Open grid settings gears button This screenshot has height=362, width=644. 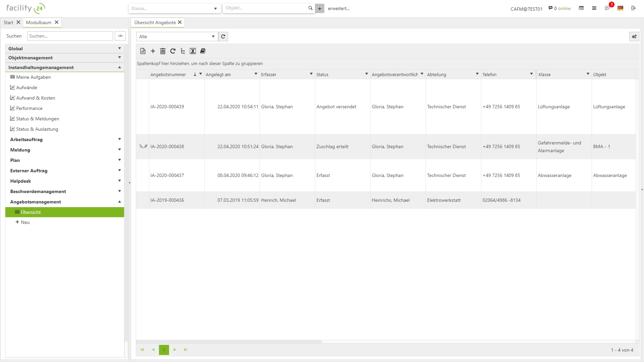pyautogui.click(x=634, y=37)
